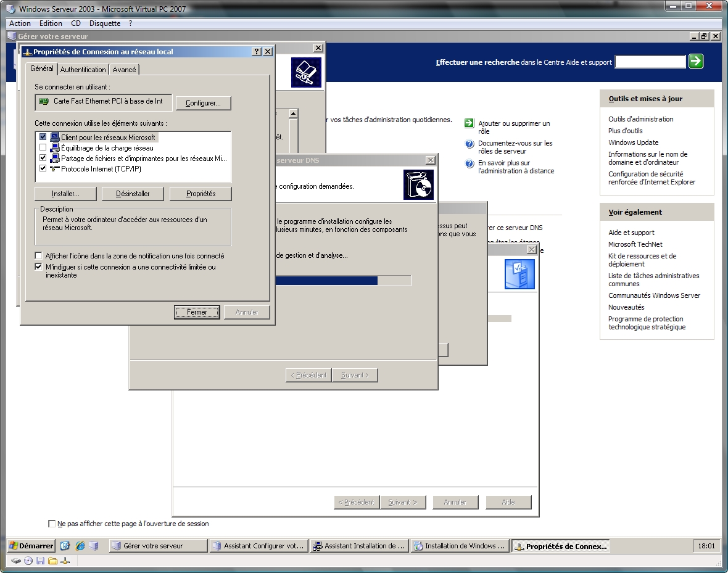
Task: Open the CD menu
Action: click(x=76, y=23)
